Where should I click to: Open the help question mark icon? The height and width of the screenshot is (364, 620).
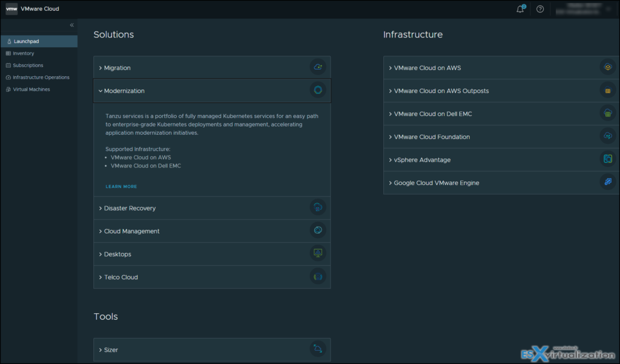(538, 8)
